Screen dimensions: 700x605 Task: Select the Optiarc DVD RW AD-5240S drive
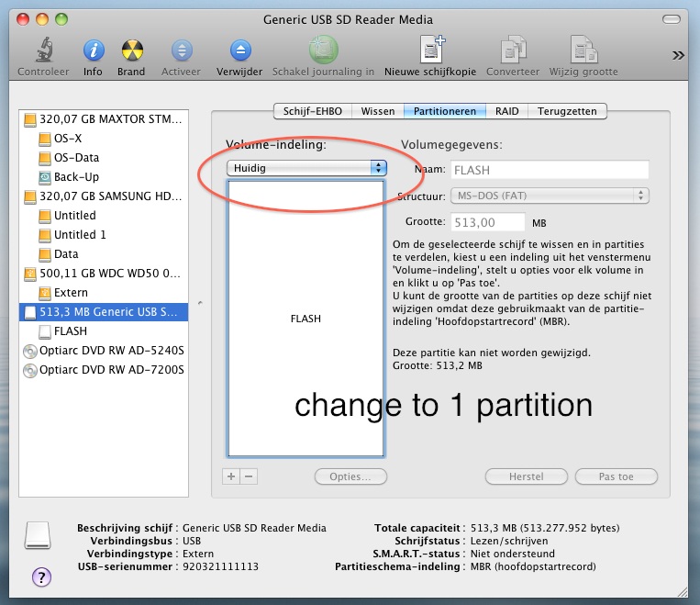[111, 351]
